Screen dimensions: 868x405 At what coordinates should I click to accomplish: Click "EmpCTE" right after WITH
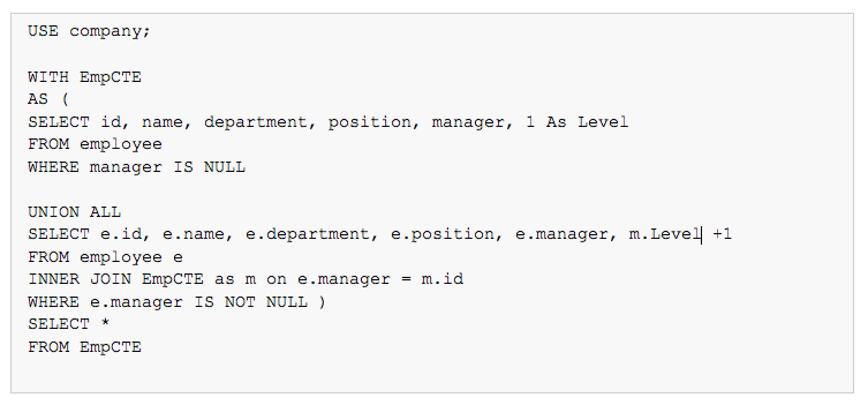click(x=111, y=77)
